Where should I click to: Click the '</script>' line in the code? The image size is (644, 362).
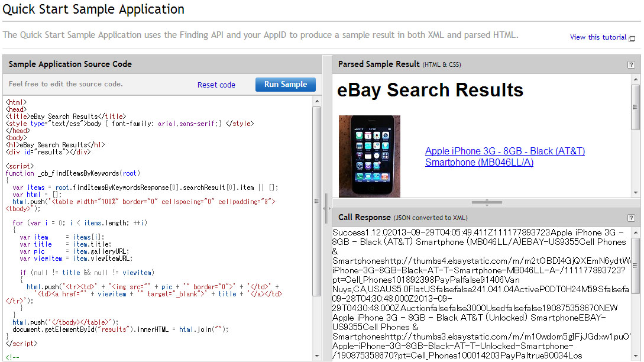pyautogui.click(x=21, y=344)
